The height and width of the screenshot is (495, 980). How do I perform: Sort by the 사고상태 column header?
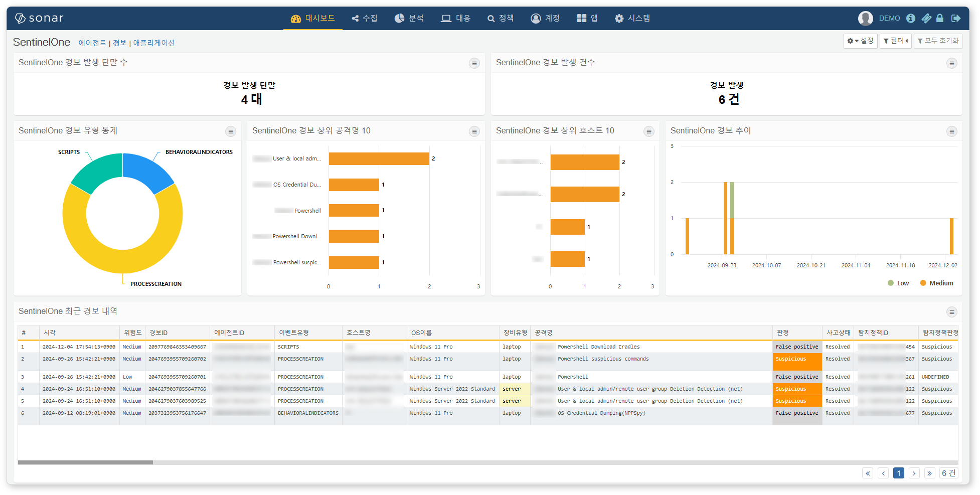(x=838, y=333)
